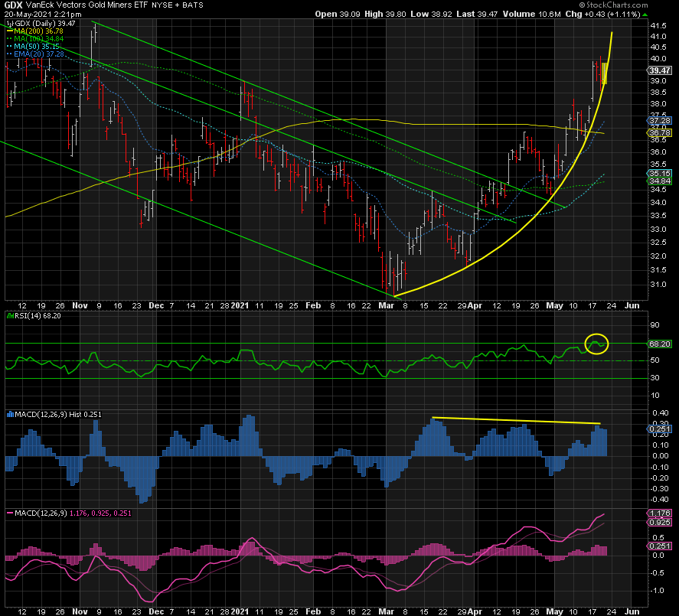This screenshot has height=616, width=679.
Task: Click the 0.251 tag on the blue histogram axis
Action: click(660, 429)
